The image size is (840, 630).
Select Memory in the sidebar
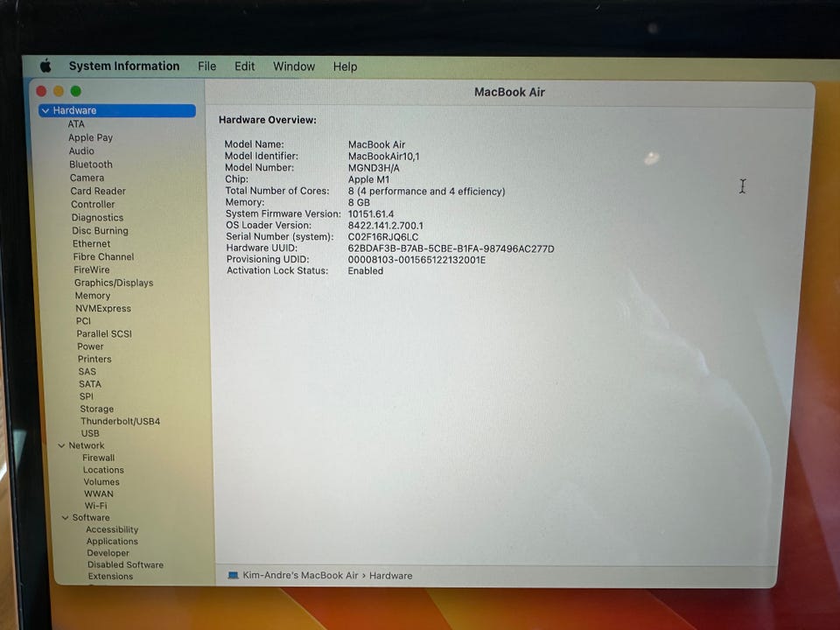[93, 296]
